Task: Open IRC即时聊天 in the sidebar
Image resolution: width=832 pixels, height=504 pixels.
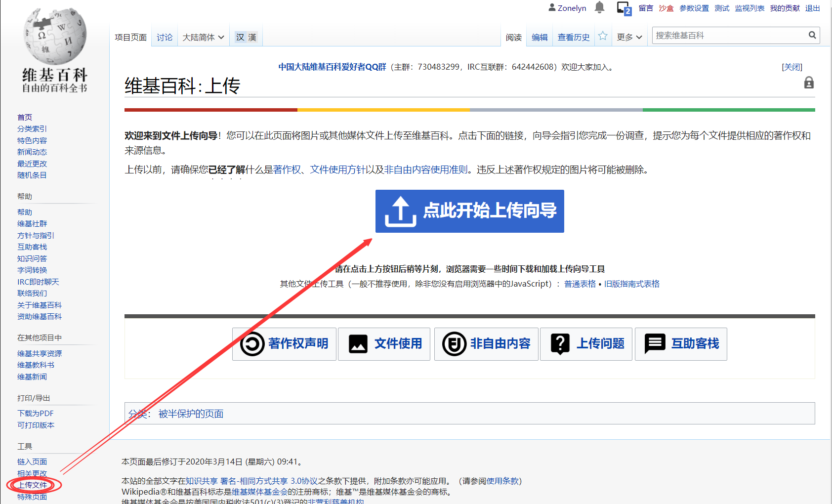Action: pos(38,282)
